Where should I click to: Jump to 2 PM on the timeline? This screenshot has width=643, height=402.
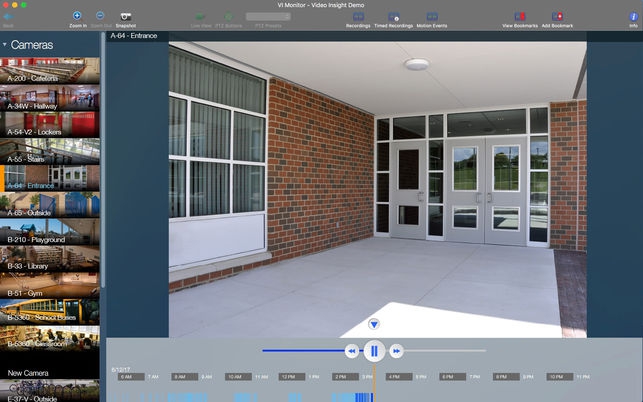click(x=345, y=377)
